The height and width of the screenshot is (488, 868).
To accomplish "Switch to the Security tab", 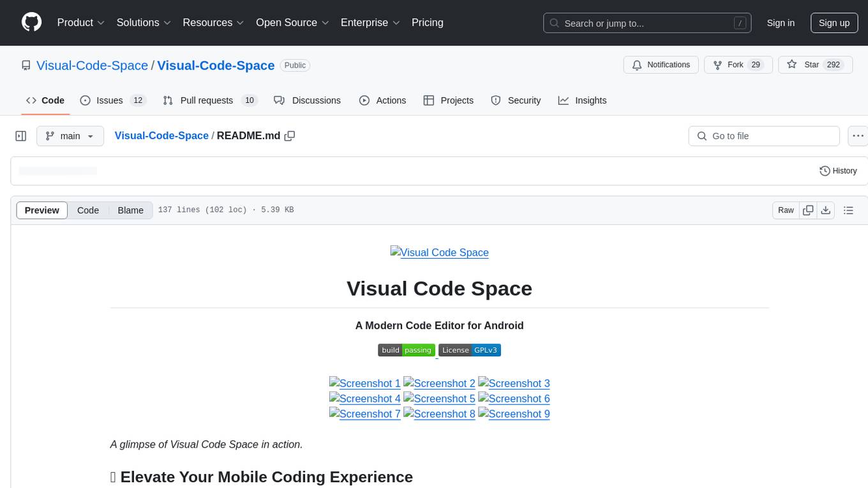I will (516, 100).
